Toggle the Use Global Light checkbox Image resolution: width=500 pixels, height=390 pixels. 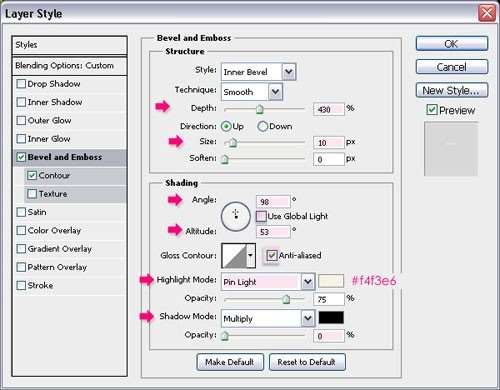click(x=261, y=216)
